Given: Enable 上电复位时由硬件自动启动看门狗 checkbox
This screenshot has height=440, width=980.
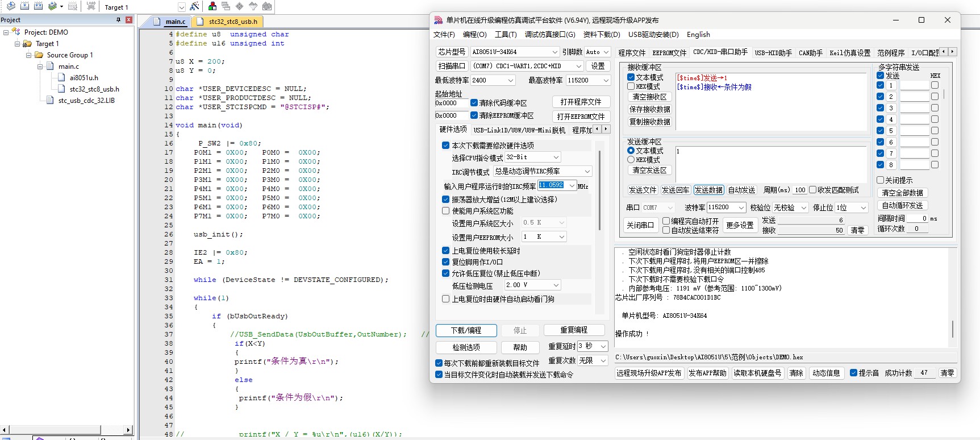Looking at the screenshot, I should [446, 299].
